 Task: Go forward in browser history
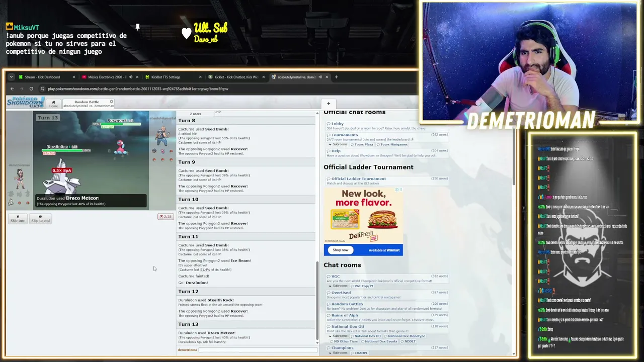[22, 88]
